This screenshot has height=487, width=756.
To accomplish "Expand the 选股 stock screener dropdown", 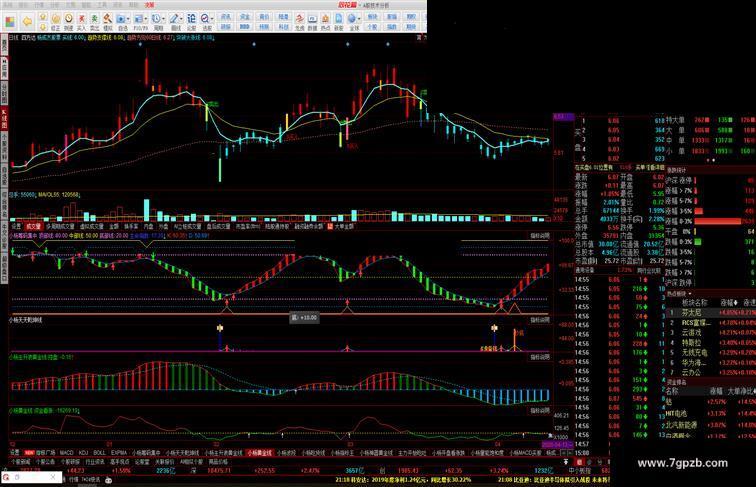I will point(212,19).
